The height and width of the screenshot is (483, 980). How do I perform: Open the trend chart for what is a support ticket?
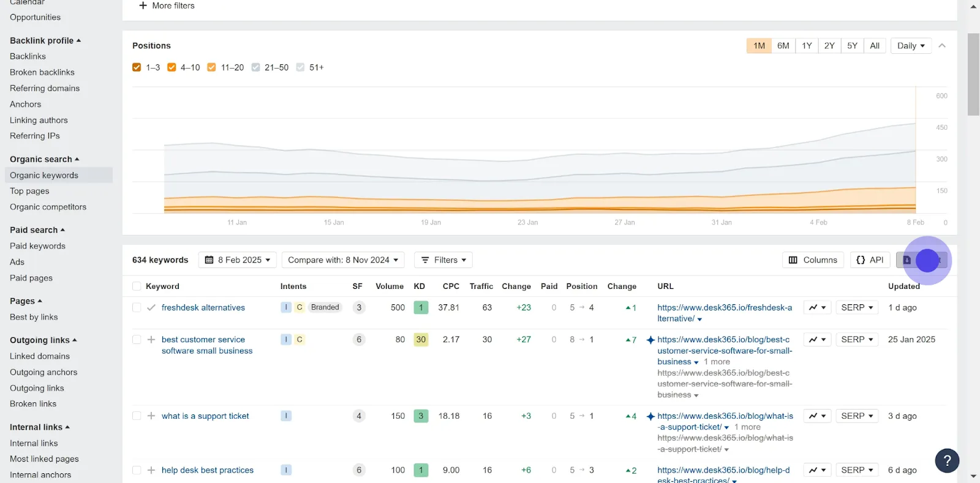pos(817,416)
